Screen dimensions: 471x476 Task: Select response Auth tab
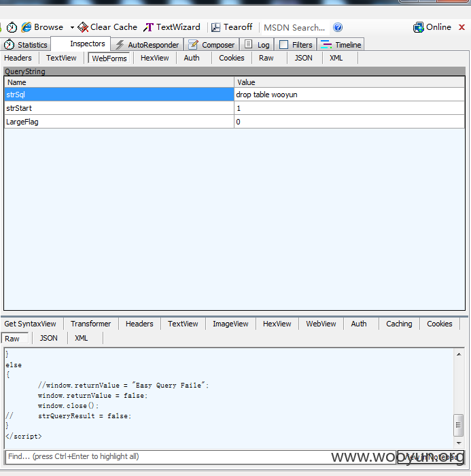359,324
